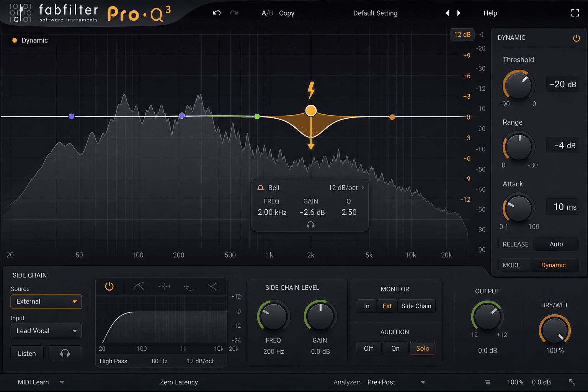The image size is (588, 392).
Task: Click the Side Chain Level FREQ knob
Action: click(273, 316)
